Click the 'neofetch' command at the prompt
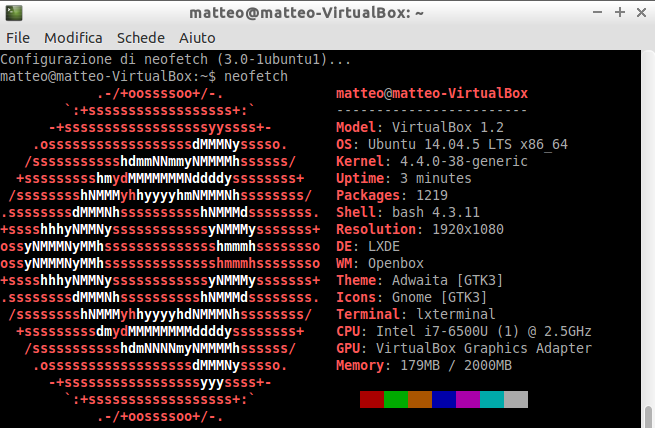Screen dimensions: 655x428 point(256,76)
